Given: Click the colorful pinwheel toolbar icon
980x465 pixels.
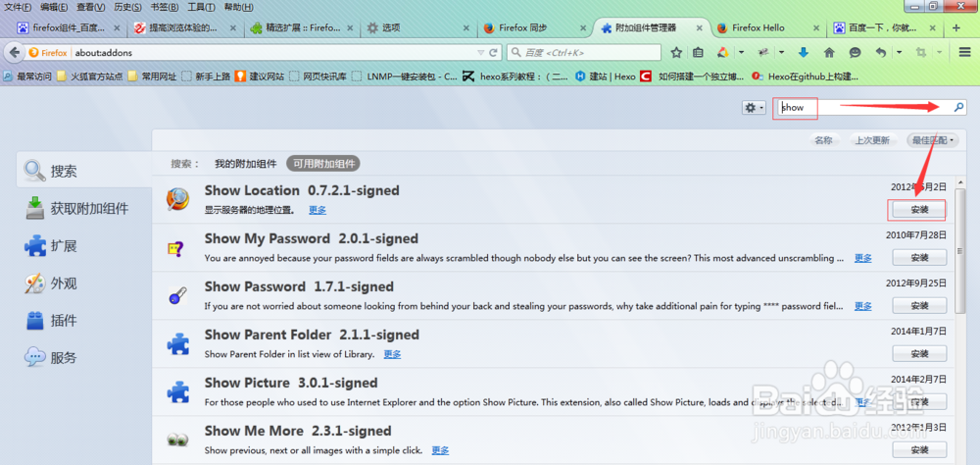Looking at the screenshot, I should click(723, 53).
